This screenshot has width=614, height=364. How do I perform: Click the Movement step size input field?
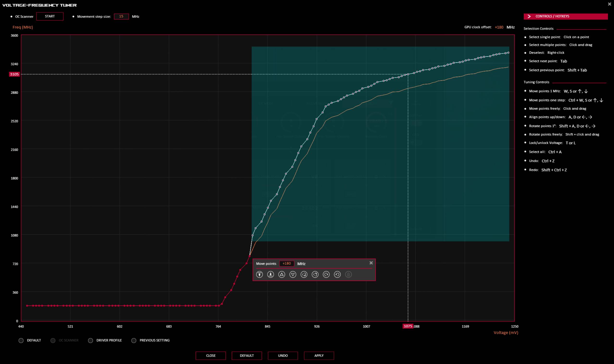pyautogui.click(x=121, y=16)
